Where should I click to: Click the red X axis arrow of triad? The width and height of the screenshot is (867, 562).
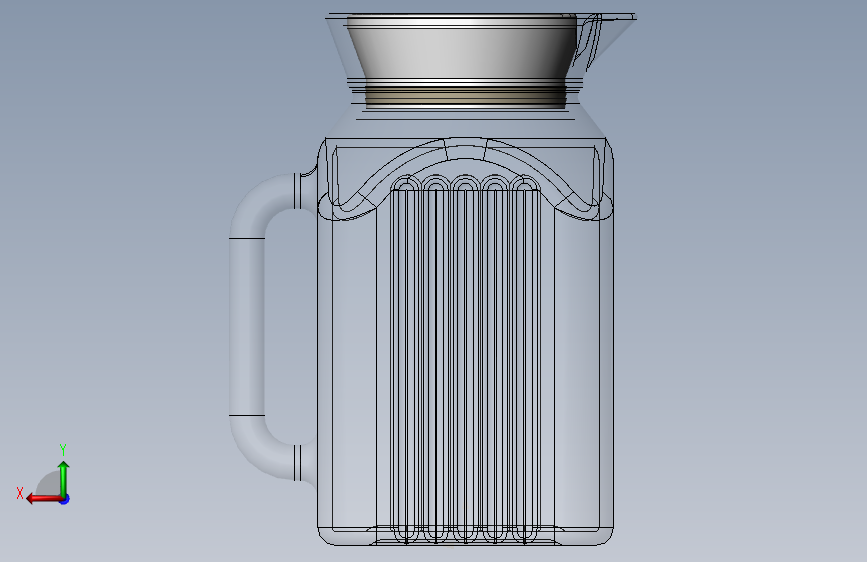pos(44,499)
